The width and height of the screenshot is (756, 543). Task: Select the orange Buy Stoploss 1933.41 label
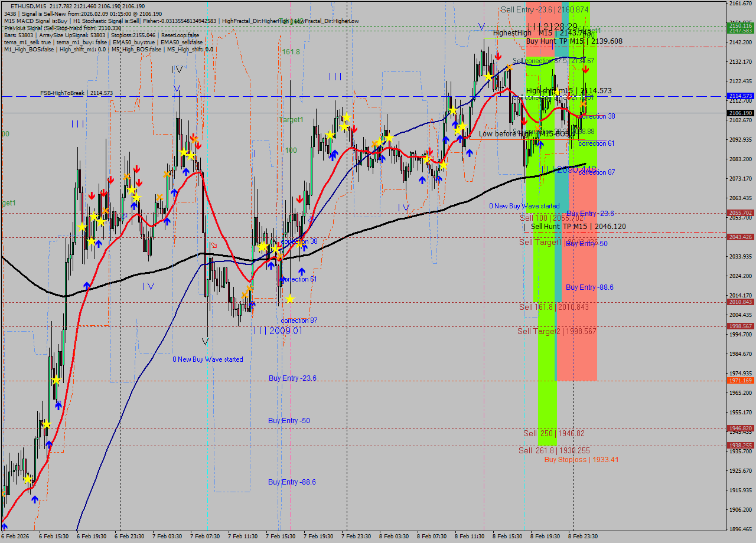[581, 459]
